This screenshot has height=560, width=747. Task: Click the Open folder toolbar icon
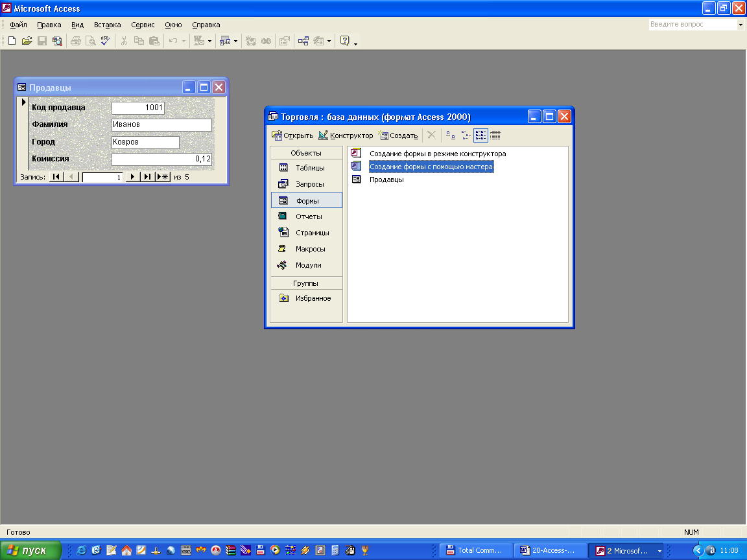[27, 41]
